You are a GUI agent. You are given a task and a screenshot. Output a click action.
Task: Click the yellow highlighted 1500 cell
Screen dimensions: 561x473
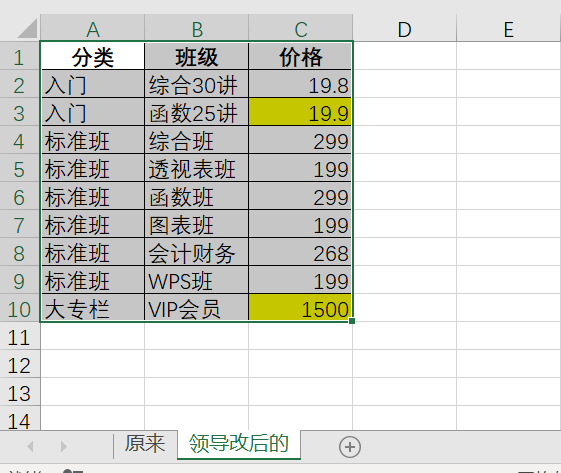pos(301,308)
